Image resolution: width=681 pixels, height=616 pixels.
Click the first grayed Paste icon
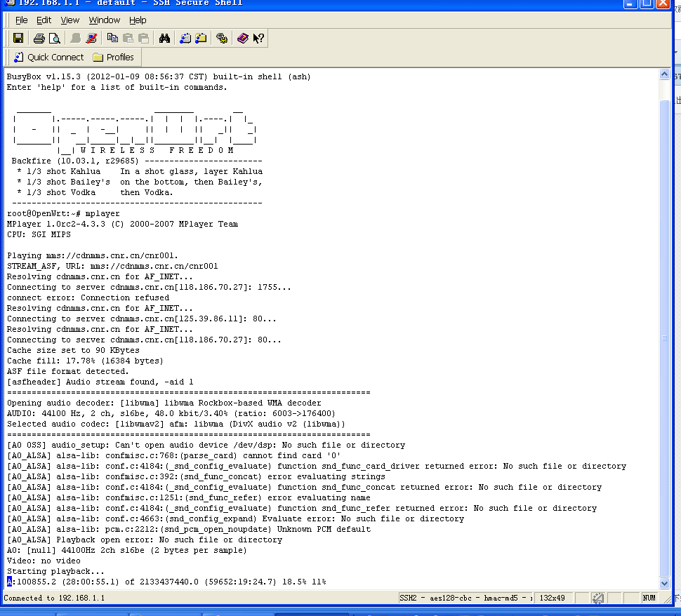tap(128, 38)
